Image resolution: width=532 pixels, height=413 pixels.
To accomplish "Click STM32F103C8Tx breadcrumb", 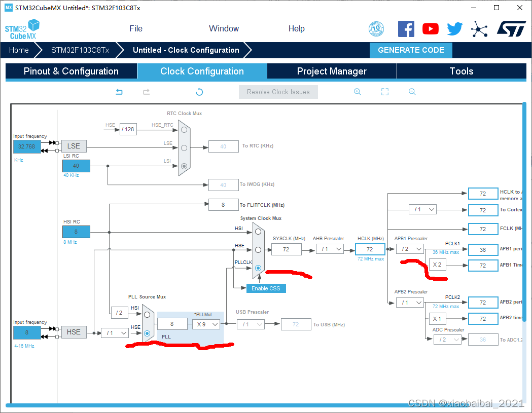I will [x=80, y=50].
